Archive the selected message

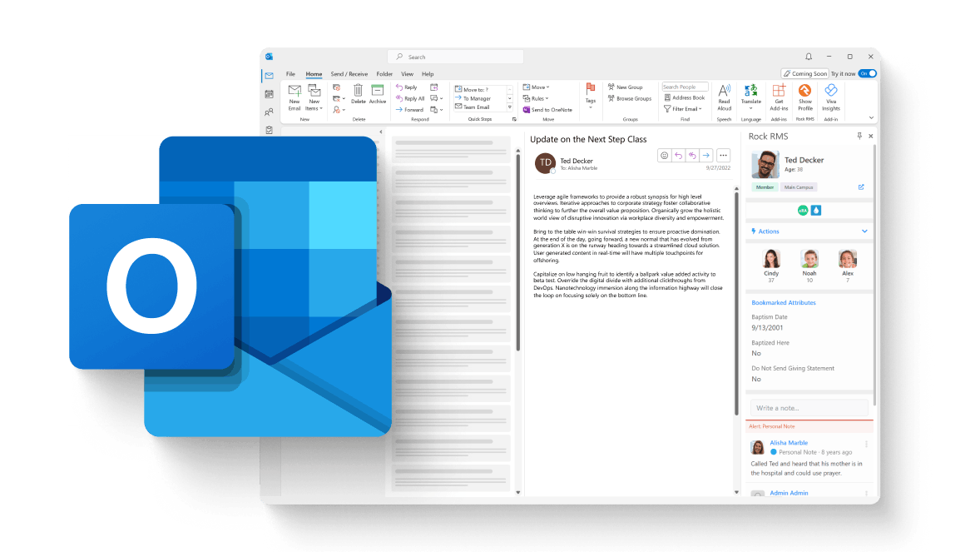378,95
